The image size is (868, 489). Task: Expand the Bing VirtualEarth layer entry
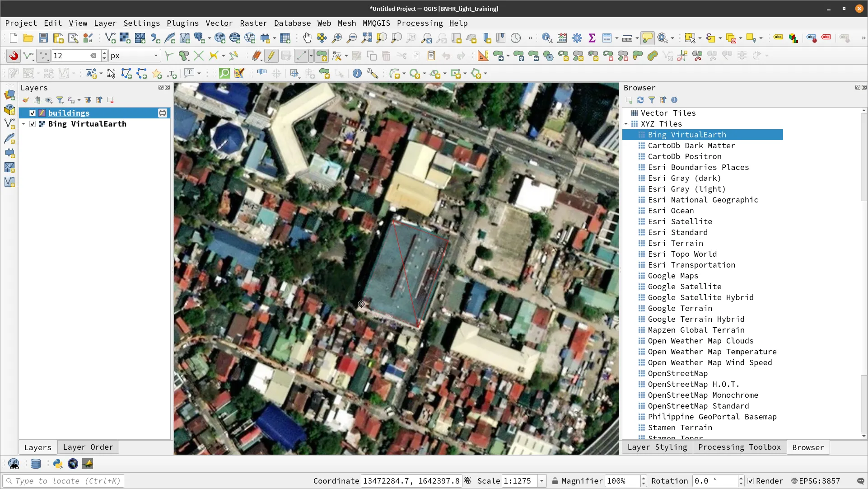[x=23, y=124]
